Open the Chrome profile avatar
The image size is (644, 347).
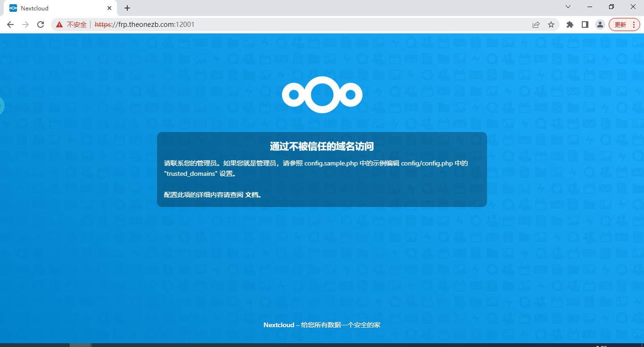coord(600,25)
